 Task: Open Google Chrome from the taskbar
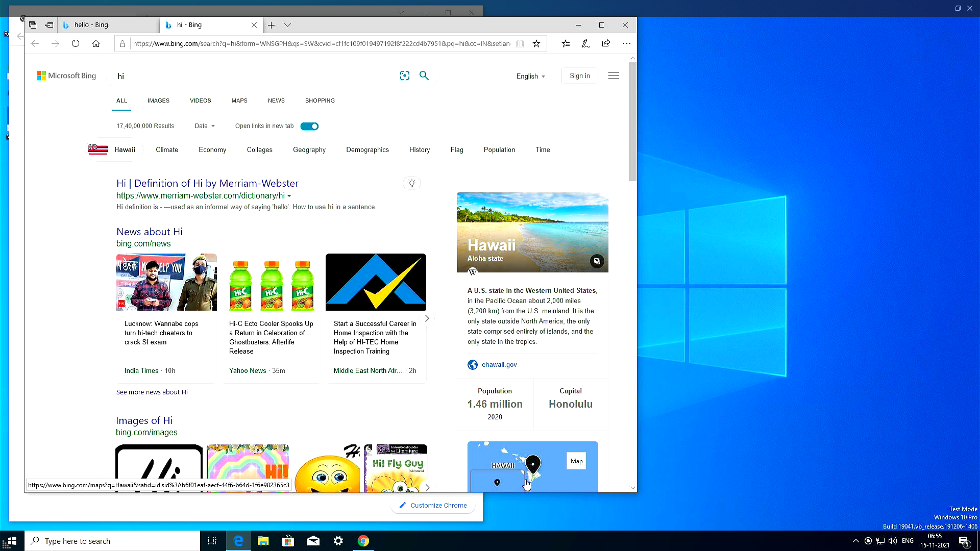(x=363, y=540)
